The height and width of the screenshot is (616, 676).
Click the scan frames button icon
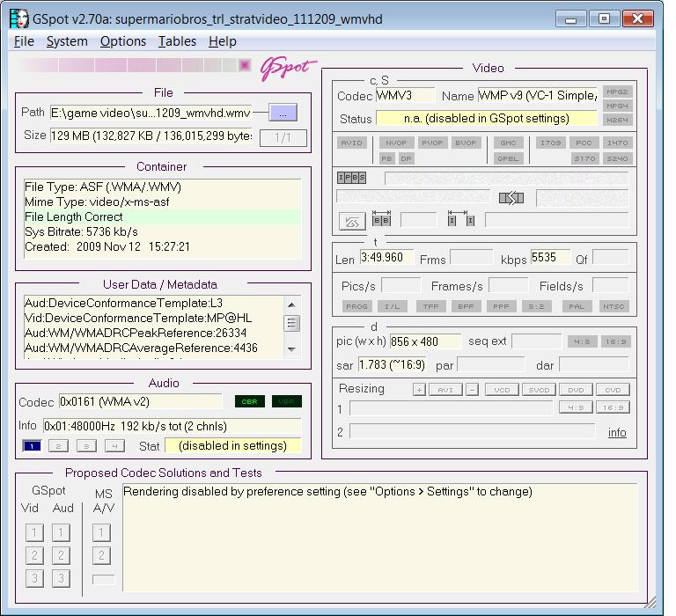coord(352,222)
